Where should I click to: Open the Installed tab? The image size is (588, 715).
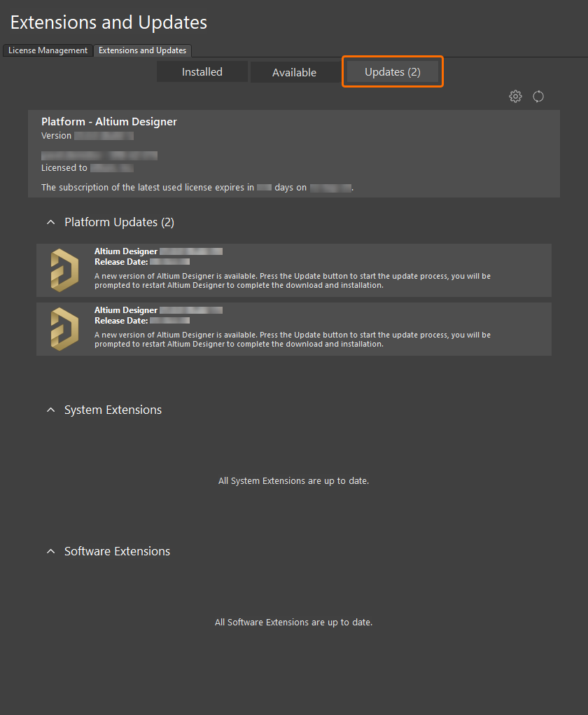click(202, 72)
